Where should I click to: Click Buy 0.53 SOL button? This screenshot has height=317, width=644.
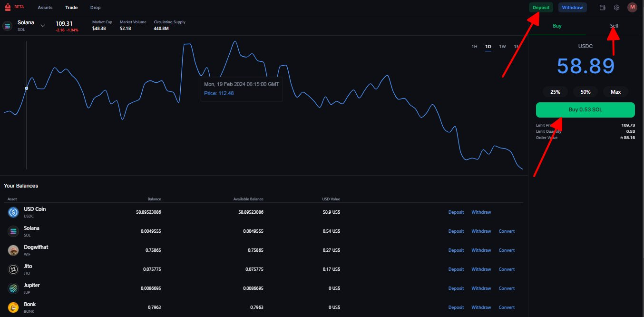point(585,109)
